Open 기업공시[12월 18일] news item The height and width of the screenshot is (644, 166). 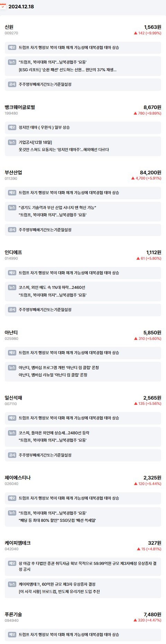[35, 142]
